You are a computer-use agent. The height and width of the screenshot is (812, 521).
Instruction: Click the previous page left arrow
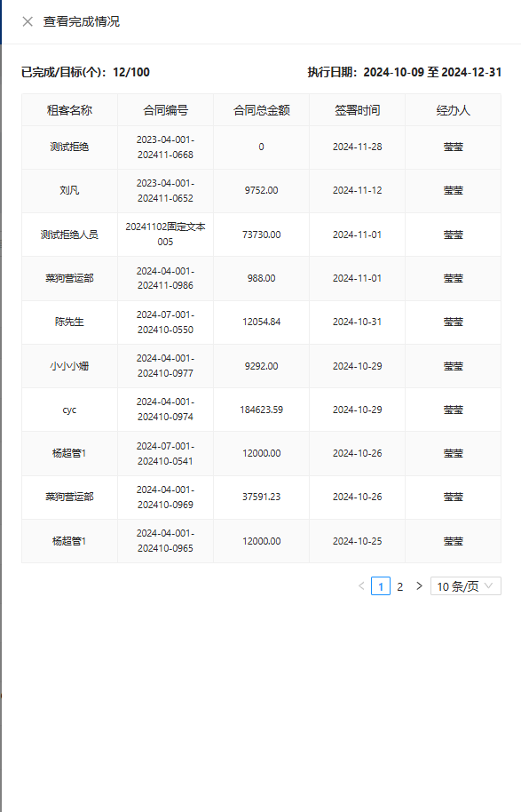(361, 586)
